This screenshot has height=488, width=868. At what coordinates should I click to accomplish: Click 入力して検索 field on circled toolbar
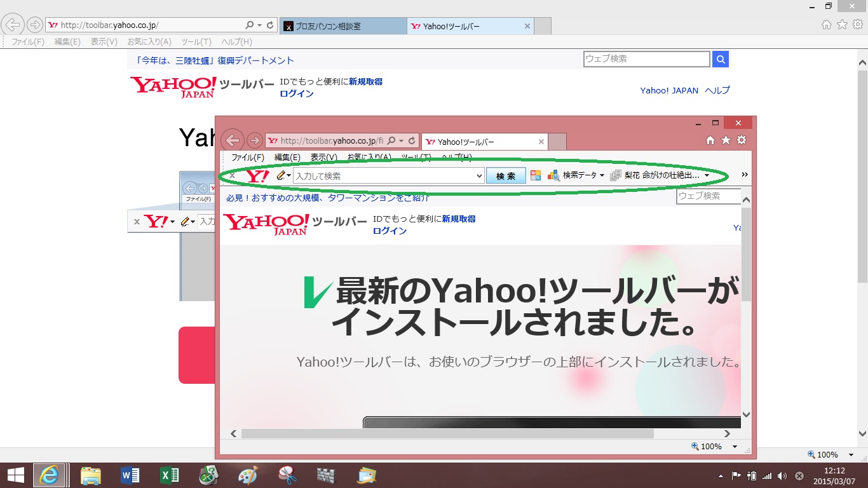click(384, 176)
